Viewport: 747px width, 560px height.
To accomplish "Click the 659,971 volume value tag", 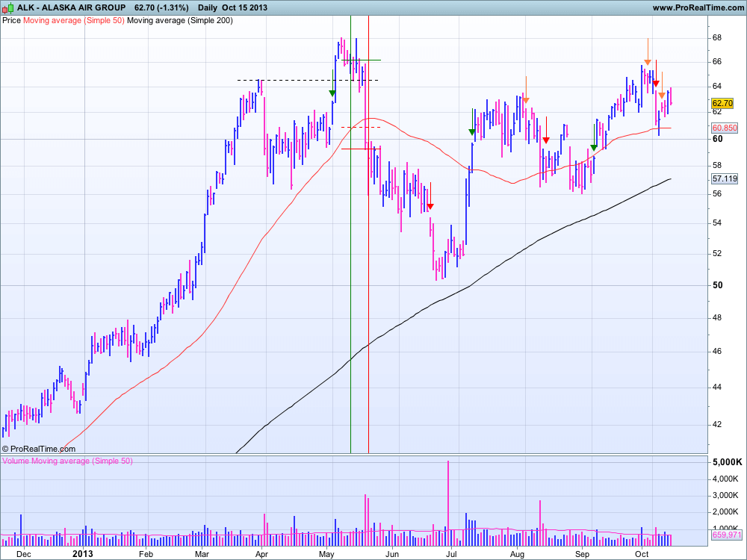I will point(727,535).
